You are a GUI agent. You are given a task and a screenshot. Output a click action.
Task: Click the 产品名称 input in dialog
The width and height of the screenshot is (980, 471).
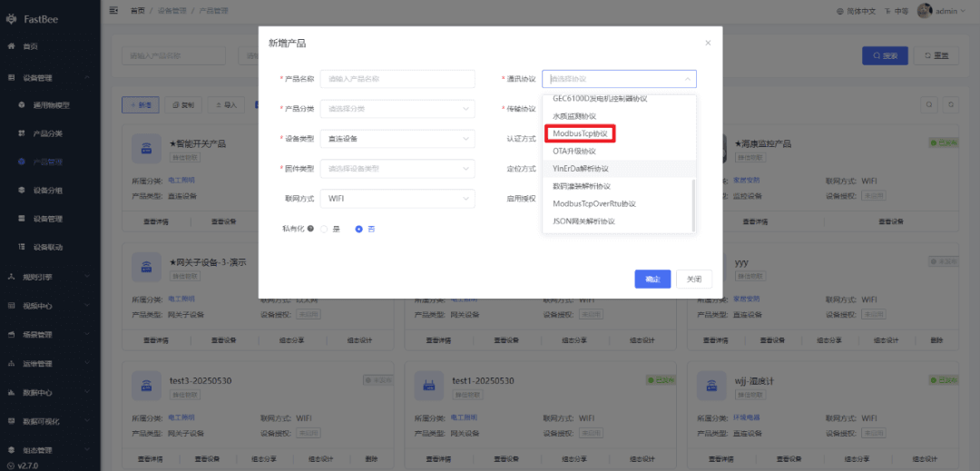pos(397,79)
